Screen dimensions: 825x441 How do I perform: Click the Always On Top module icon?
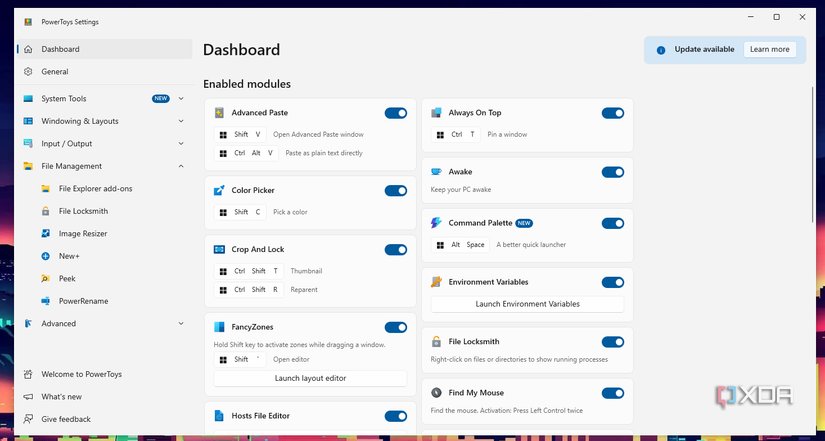click(436, 113)
